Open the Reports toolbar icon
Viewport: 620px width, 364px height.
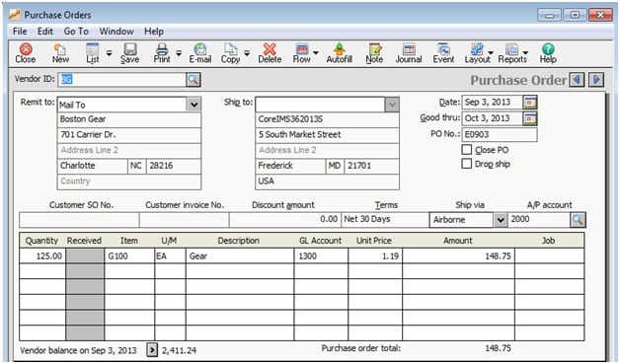(x=512, y=53)
